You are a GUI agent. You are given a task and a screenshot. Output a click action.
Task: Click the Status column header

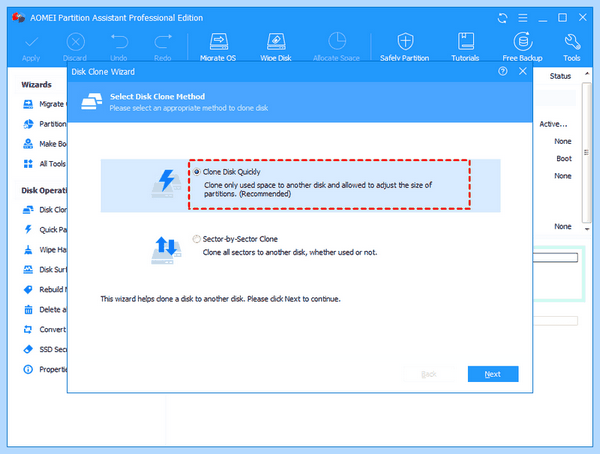point(560,76)
